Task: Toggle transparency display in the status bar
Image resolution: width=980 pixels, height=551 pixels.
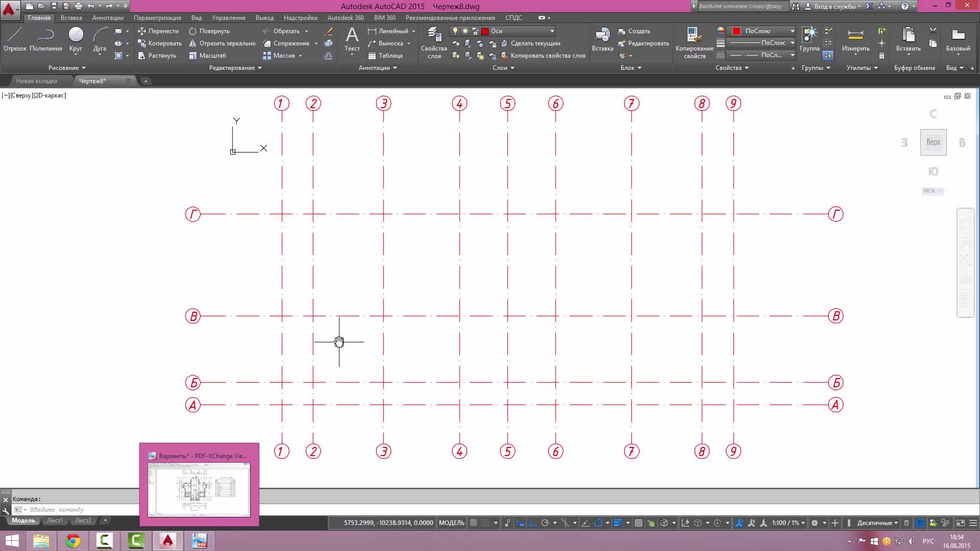Action: [x=639, y=523]
